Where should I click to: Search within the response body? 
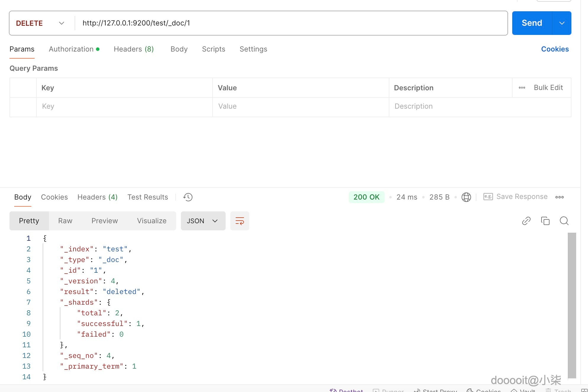click(564, 221)
